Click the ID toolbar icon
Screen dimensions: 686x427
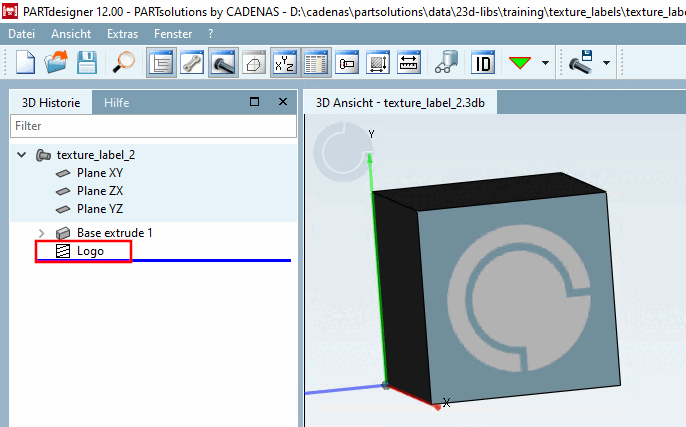coord(483,63)
